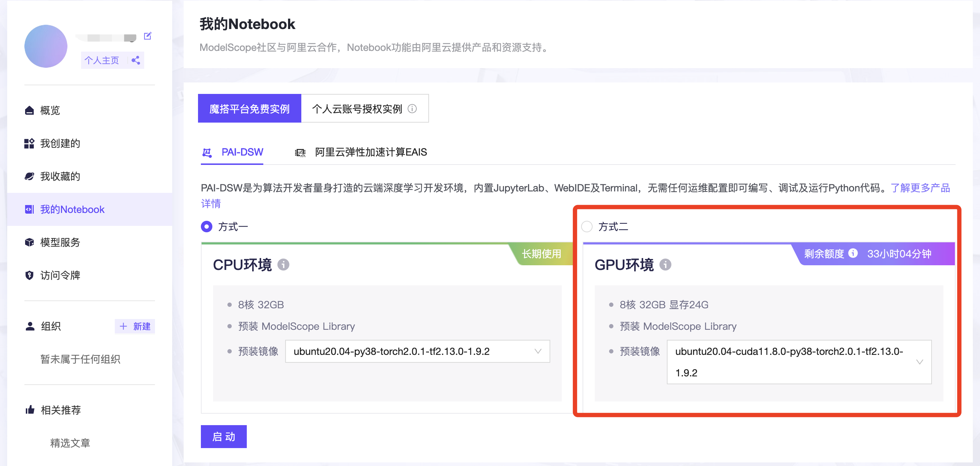Screen dimensions: 980x466
Task: Click the EAIS chip icon
Action: click(300, 153)
